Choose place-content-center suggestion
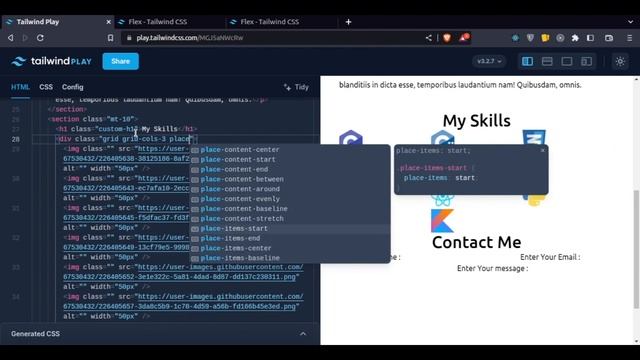This screenshot has width=640, height=360. point(289,150)
